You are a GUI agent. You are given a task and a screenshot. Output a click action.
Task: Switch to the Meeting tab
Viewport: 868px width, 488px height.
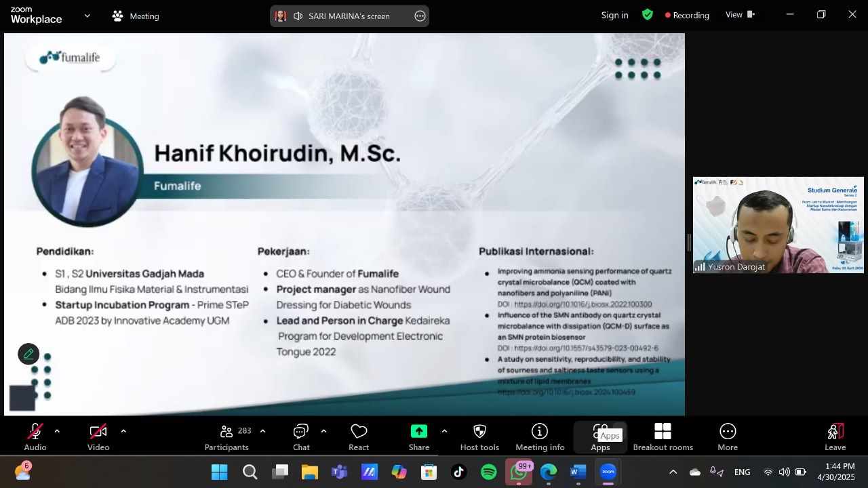[136, 16]
